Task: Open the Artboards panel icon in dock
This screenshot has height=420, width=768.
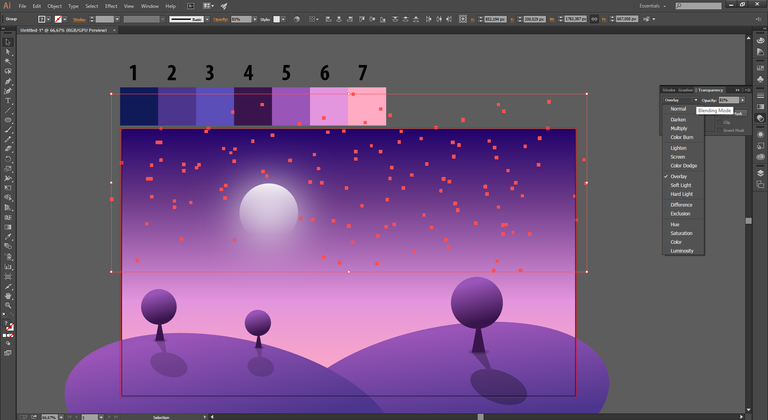Action: click(760, 184)
